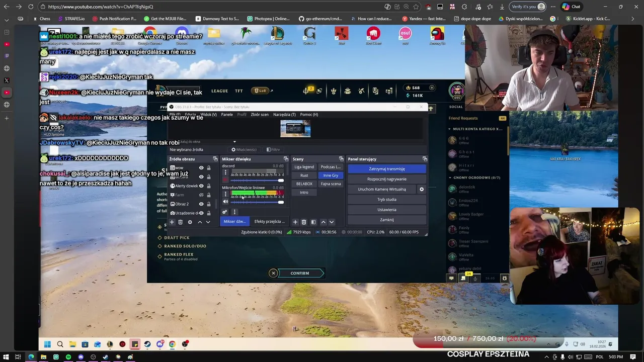Image resolution: width=644 pixels, height=362 pixels.
Task: Open the Photopea bookmark
Action: (x=268, y=19)
